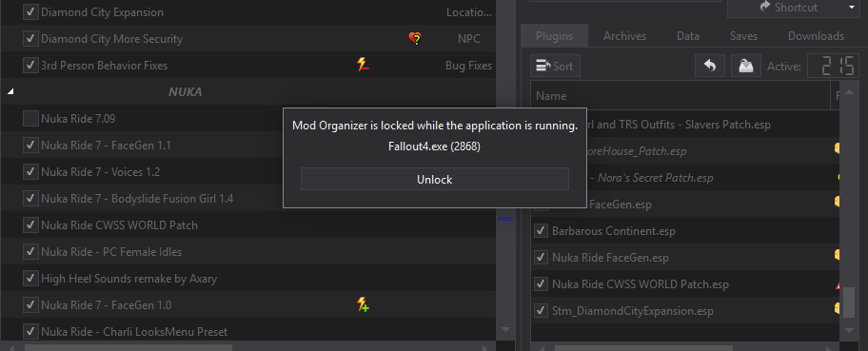The image size is (868, 351).
Task: Uncheck High Heel Sounds remake by Axary
Action: [x=30, y=278]
